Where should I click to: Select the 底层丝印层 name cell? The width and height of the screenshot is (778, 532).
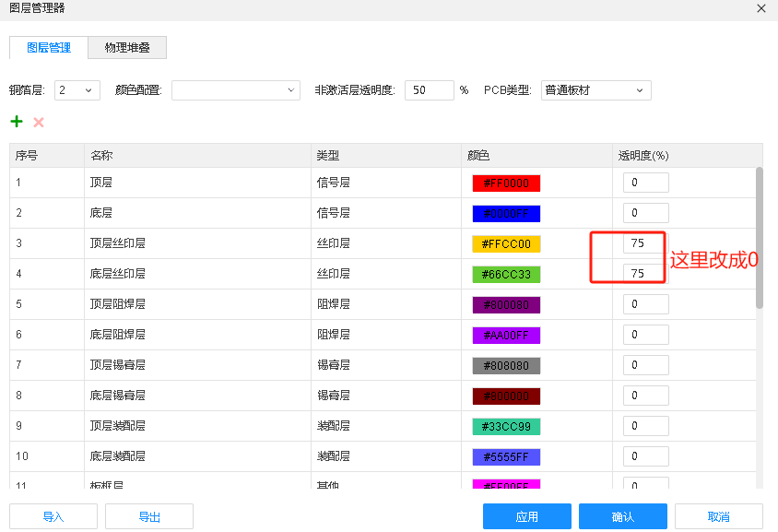point(197,274)
